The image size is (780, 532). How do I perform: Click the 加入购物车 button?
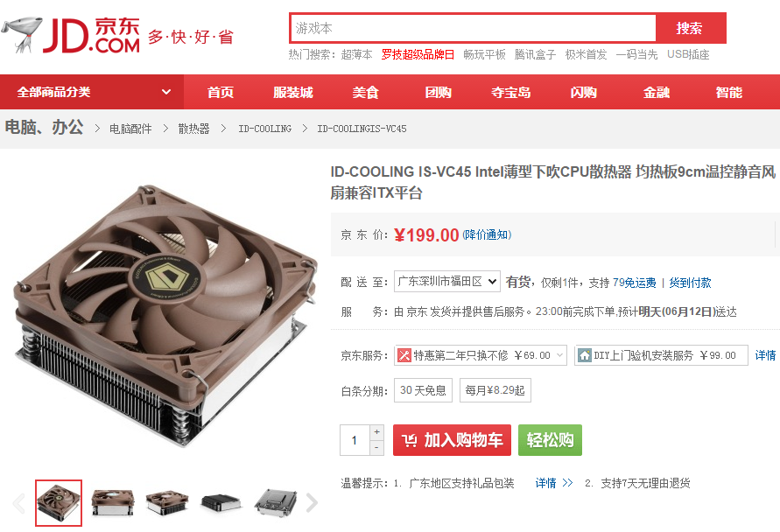pos(453,440)
